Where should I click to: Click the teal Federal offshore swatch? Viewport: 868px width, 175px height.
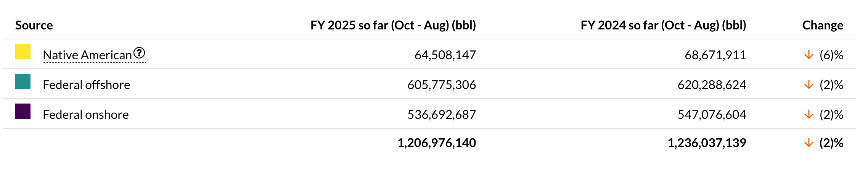[23, 81]
